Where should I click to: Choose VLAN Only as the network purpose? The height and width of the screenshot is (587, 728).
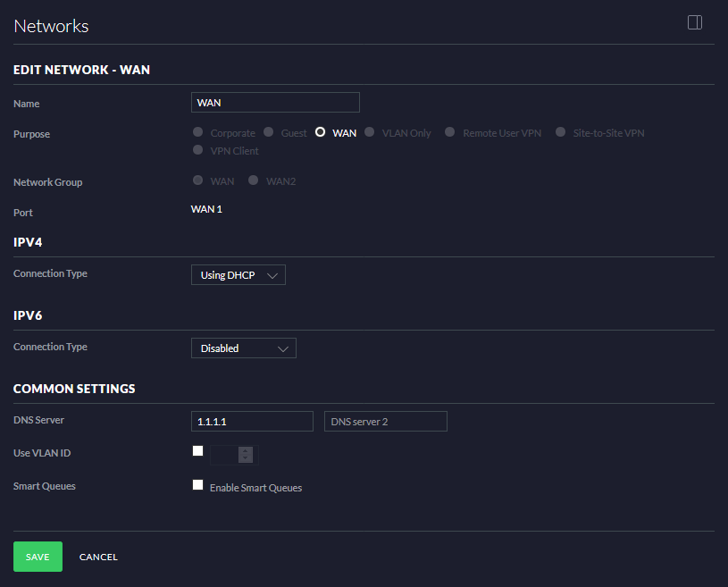[x=369, y=131]
